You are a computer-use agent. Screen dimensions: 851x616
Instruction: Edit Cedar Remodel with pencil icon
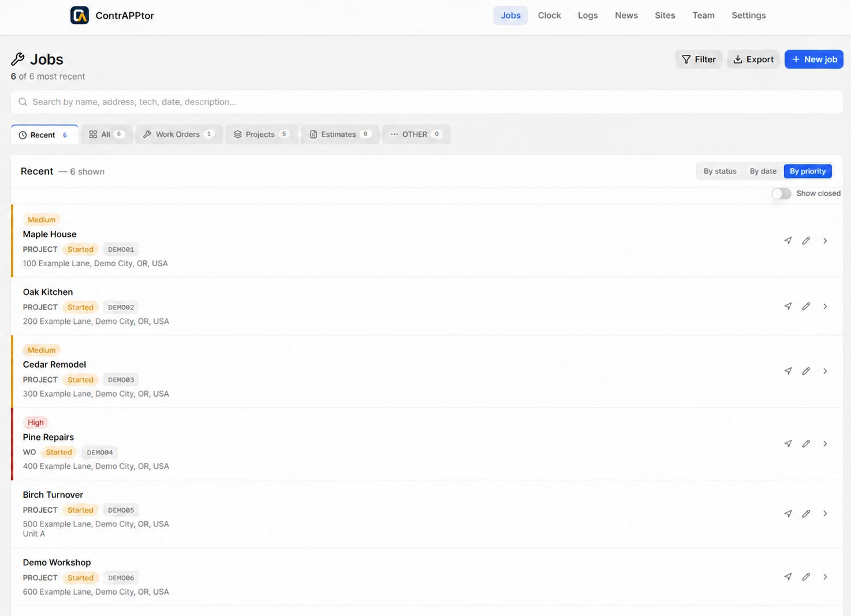click(x=806, y=371)
